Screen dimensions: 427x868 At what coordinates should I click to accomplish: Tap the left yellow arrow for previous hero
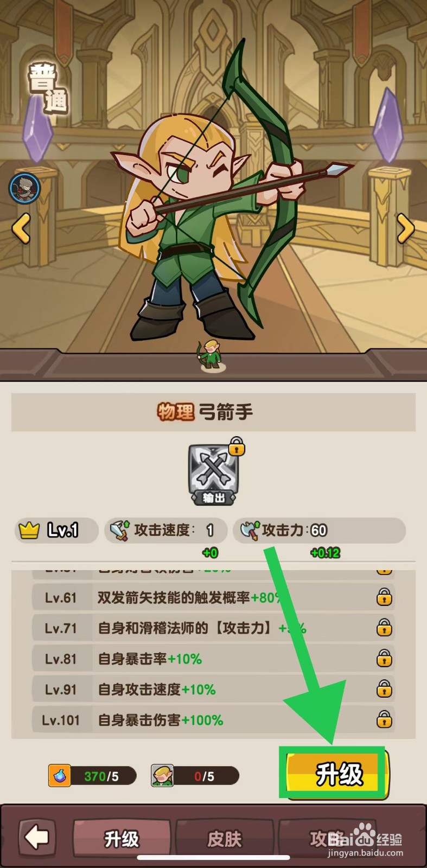(x=21, y=228)
